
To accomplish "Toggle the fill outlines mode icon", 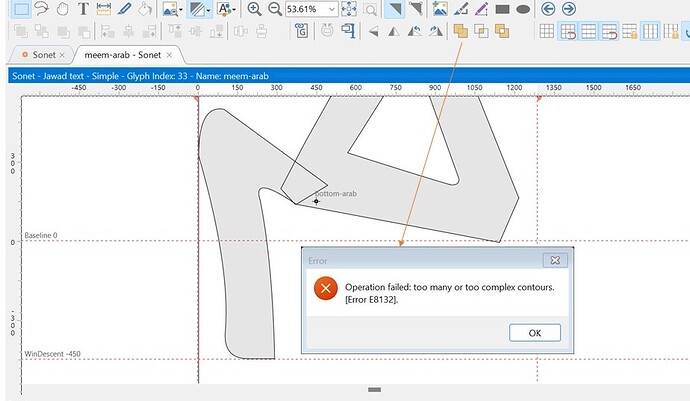I will click(196, 9).
